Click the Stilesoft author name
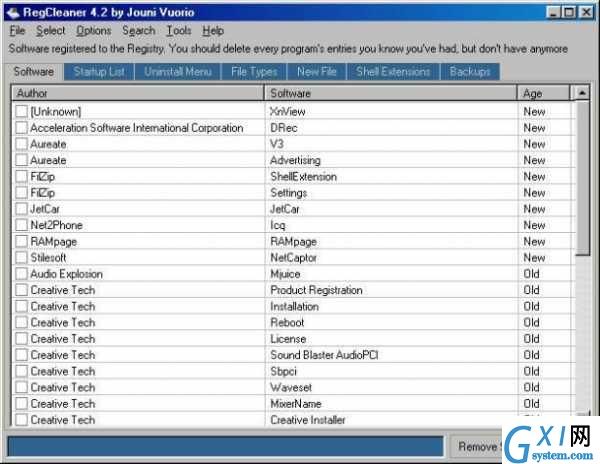This screenshot has width=600, height=464. pyautogui.click(x=48, y=258)
